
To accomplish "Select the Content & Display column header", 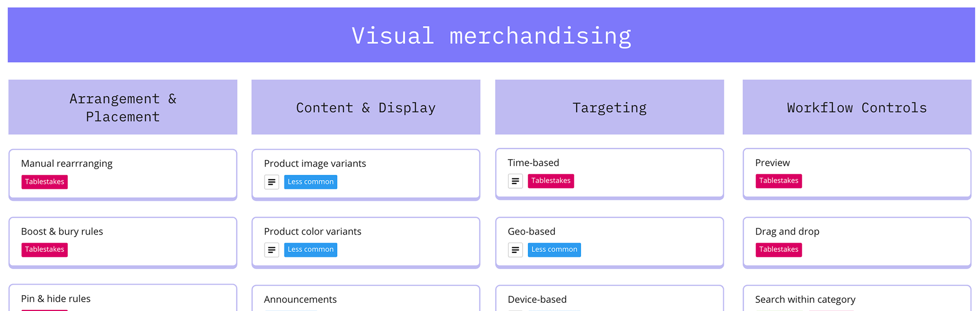I will coord(366,107).
